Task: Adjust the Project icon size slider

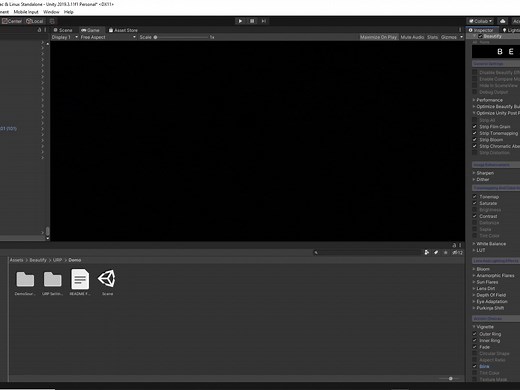Action: coord(450,378)
